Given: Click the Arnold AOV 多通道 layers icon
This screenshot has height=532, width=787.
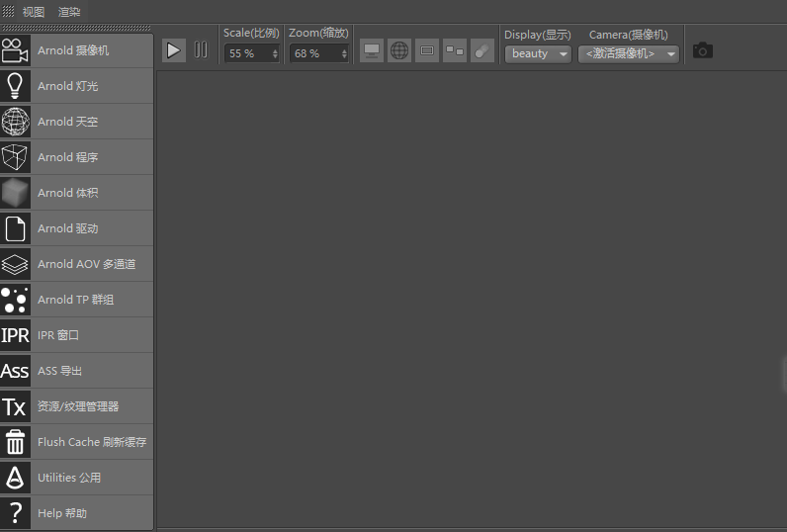Looking at the screenshot, I should (x=15, y=264).
